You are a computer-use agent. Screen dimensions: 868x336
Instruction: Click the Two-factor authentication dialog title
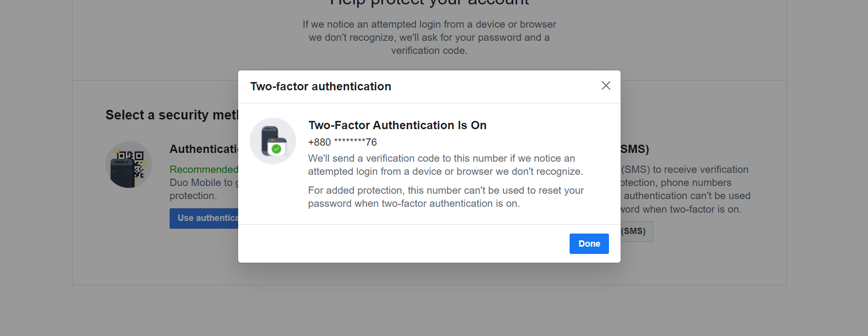pos(321,86)
